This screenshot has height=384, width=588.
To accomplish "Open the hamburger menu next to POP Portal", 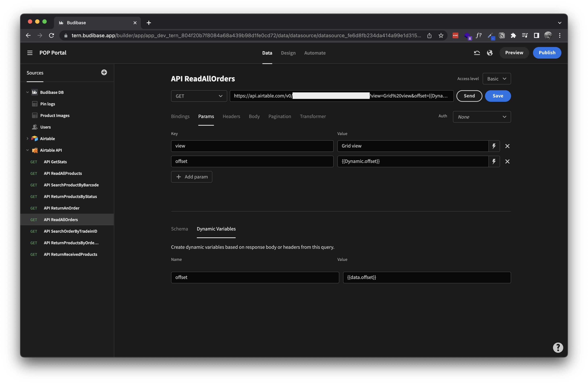I will (30, 53).
